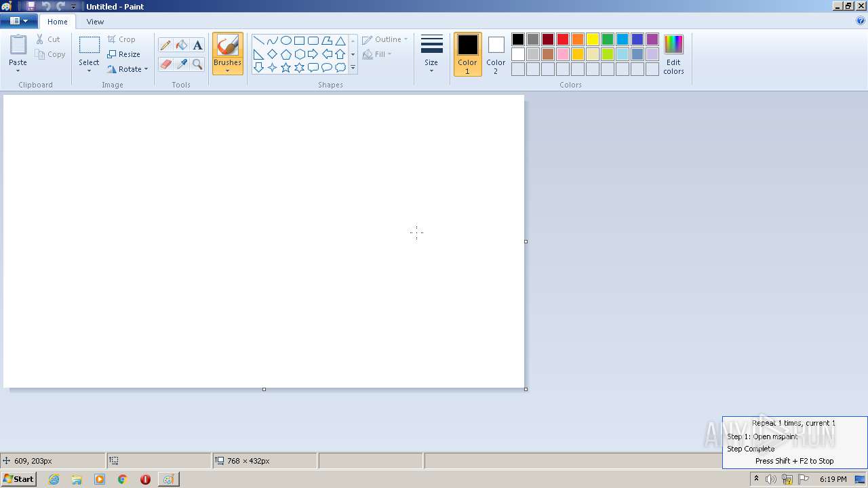Click the Crop button
Image resolution: width=868 pixels, height=488 pixels.
[121, 39]
